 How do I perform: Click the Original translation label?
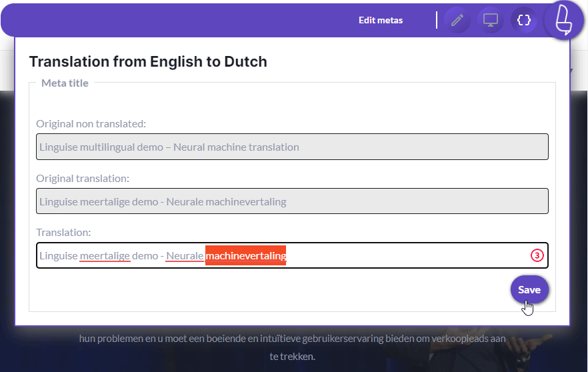coord(83,179)
